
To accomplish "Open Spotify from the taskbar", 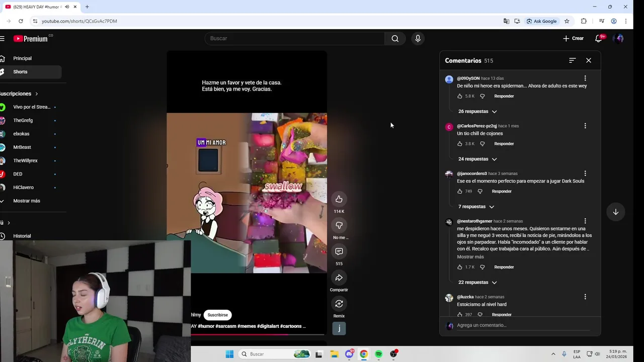I will pos(378,354).
